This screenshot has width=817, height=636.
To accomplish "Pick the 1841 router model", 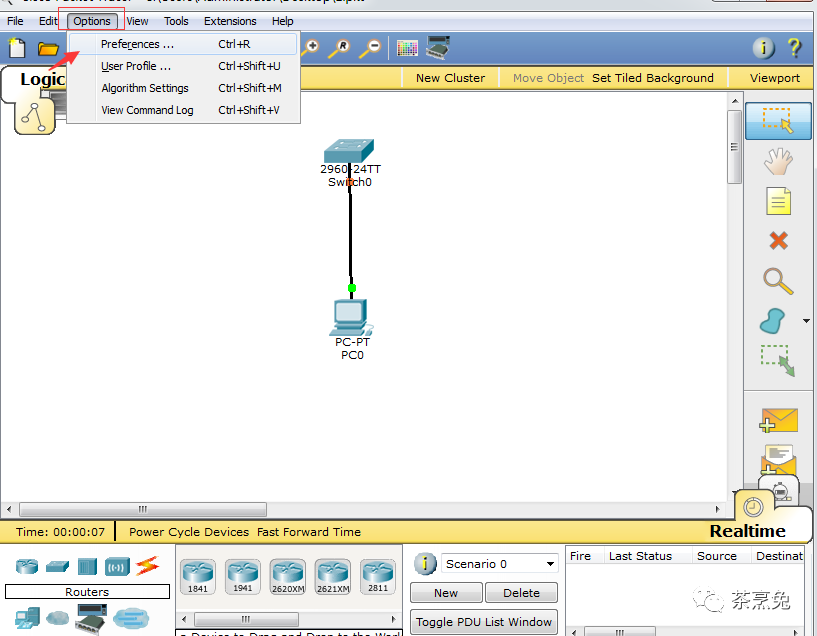I will (x=198, y=577).
